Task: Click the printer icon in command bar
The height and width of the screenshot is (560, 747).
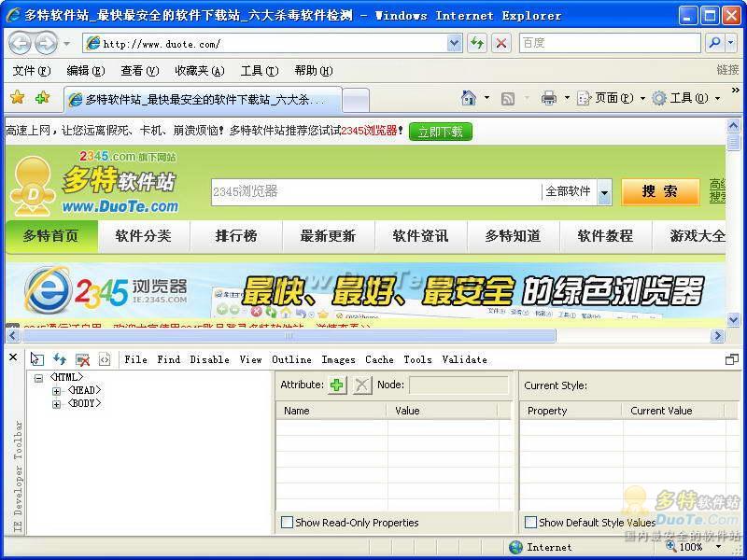Action: coord(549,98)
